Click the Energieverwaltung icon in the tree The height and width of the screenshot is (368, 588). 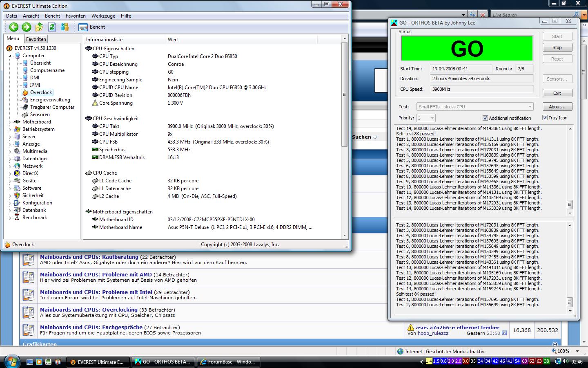click(25, 100)
